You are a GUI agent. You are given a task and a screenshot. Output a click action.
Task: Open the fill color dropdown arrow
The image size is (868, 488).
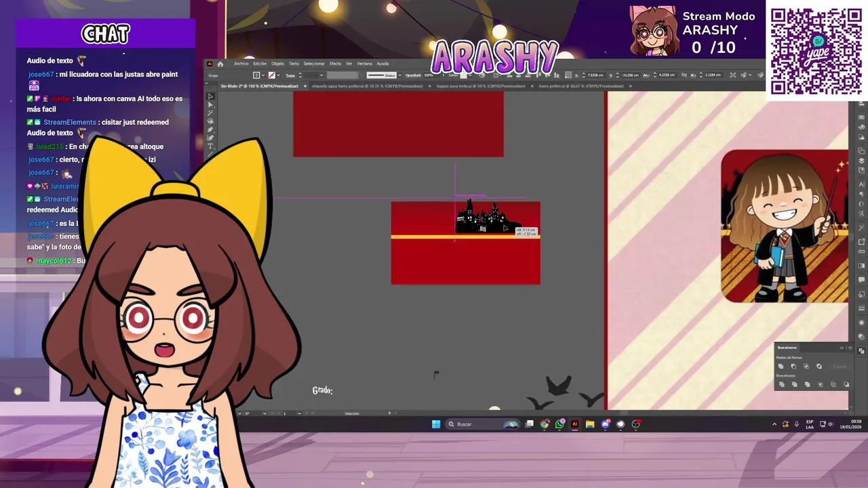tap(263, 75)
